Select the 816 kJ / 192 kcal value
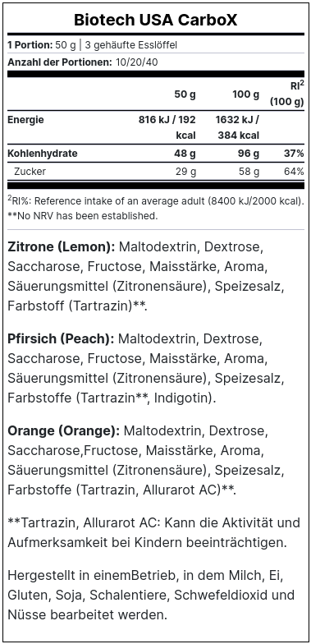This screenshot has width=311, height=644. tap(167, 128)
